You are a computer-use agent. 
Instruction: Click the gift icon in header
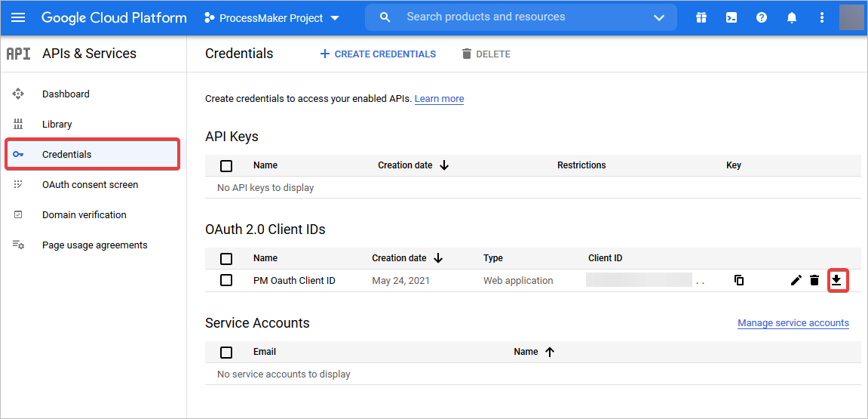(701, 17)
